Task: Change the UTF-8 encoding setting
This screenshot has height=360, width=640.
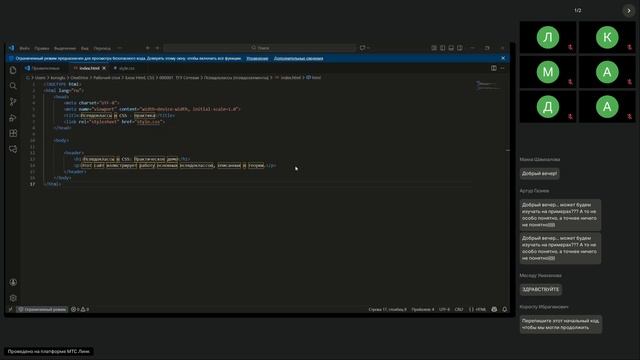Action: (x=444, y=309)
